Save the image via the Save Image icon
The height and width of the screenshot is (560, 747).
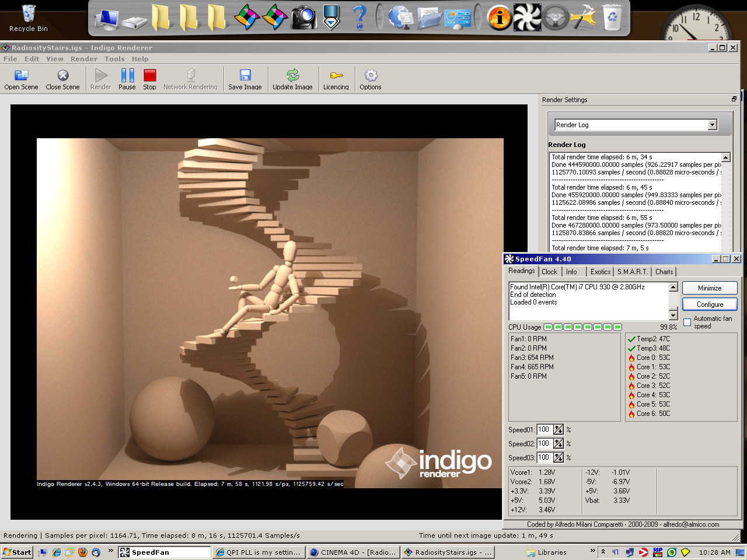245,75
